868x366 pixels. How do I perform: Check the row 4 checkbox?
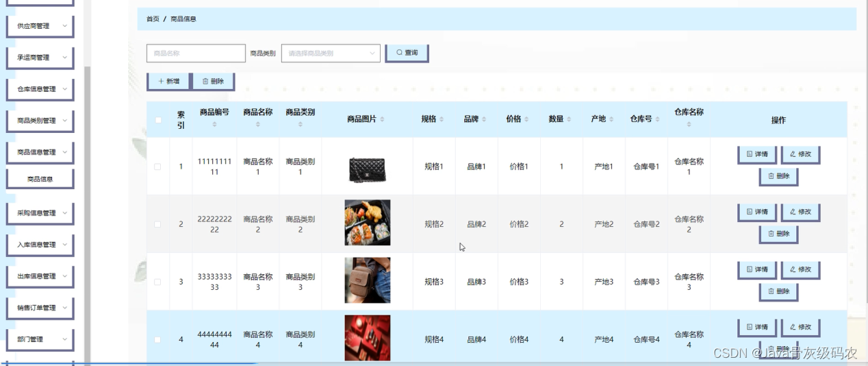pos(158,339)
